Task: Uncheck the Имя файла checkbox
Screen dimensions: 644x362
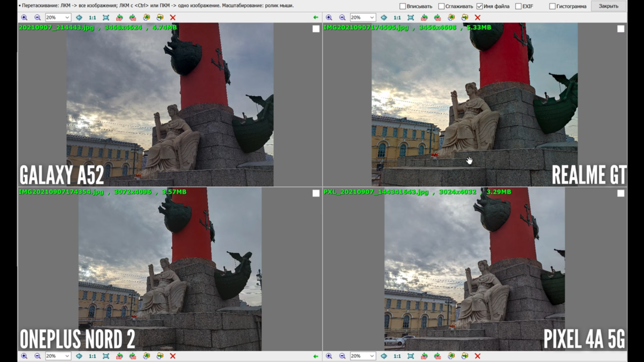Action: tap(480, 6)
